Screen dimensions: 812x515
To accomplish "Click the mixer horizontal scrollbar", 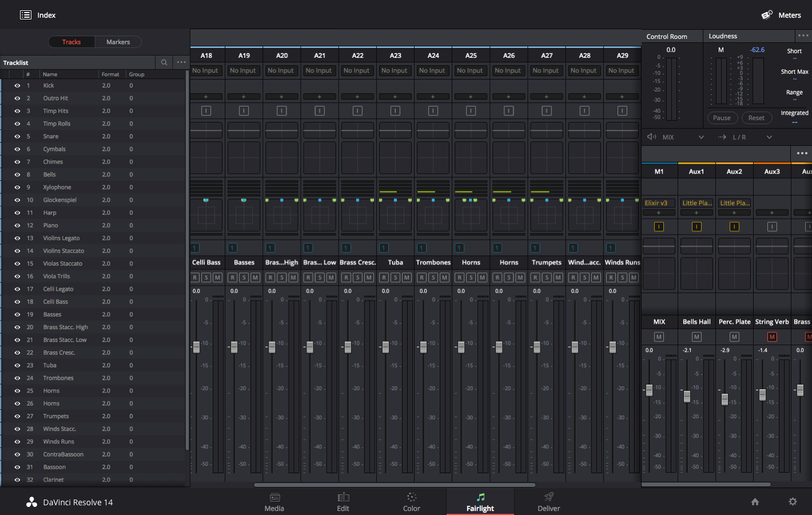I will pos(395,485).
